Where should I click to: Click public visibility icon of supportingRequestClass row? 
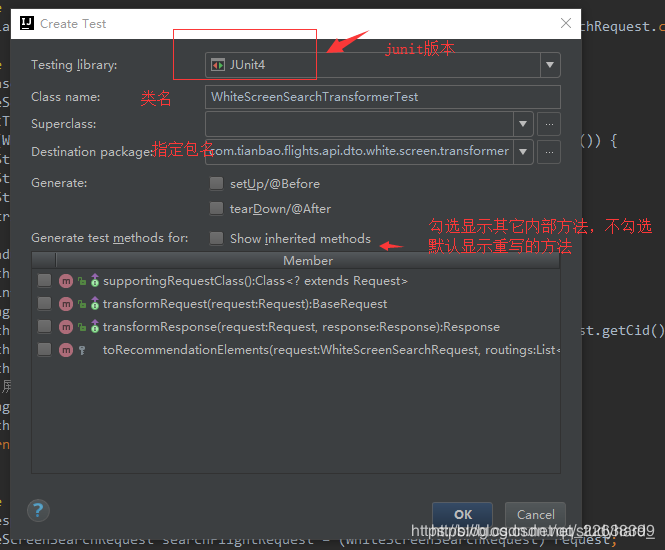(82, 281)
